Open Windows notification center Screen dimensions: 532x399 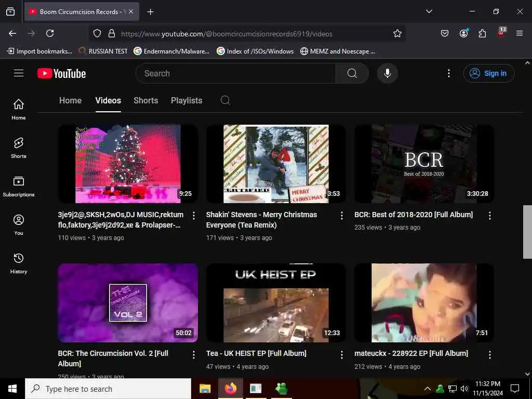(515, 389)
